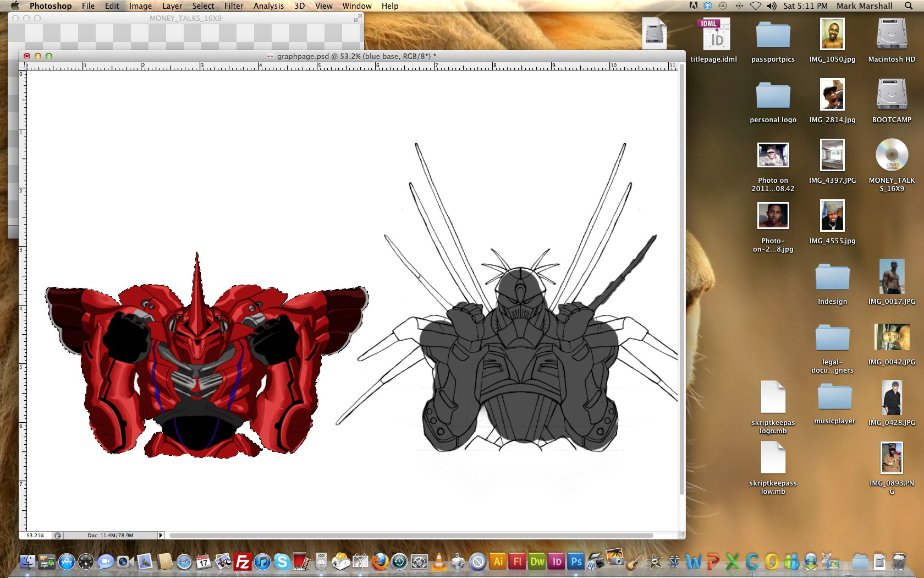The height and width of the screenshot is (578, 924).
Task: Click the volume menu bar icon
Action: pos(772,6)
